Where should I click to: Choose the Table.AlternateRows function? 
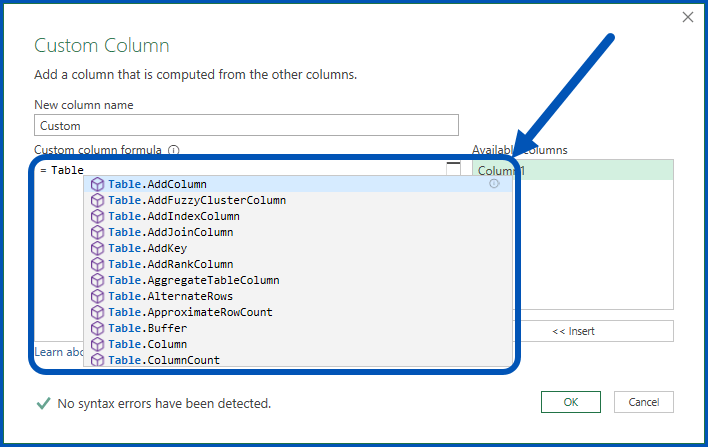170,296
